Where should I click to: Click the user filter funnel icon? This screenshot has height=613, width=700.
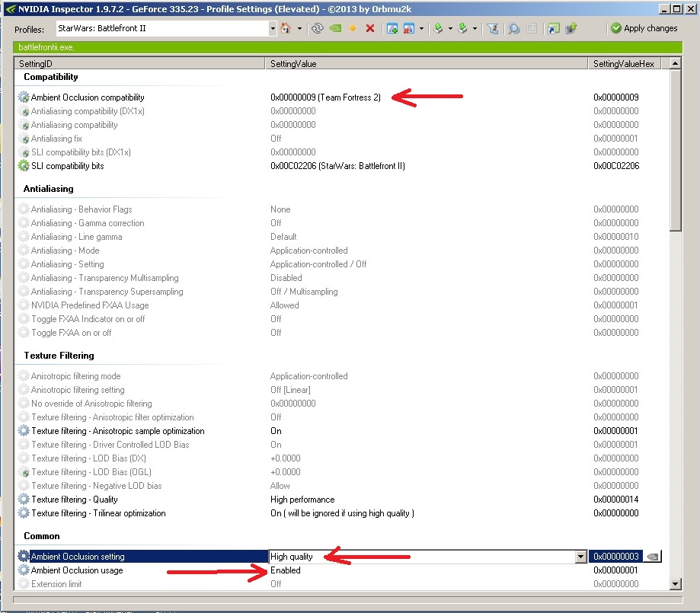pos(492,29)
